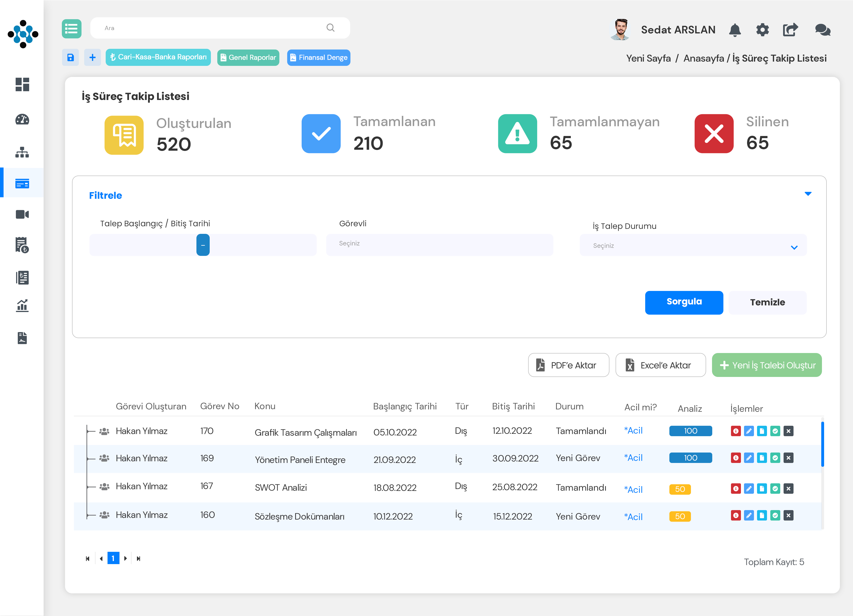Viewport: 853px width, 616px height.
Task: Click the green checkmark icon for task 167
Action: point(775,489)
